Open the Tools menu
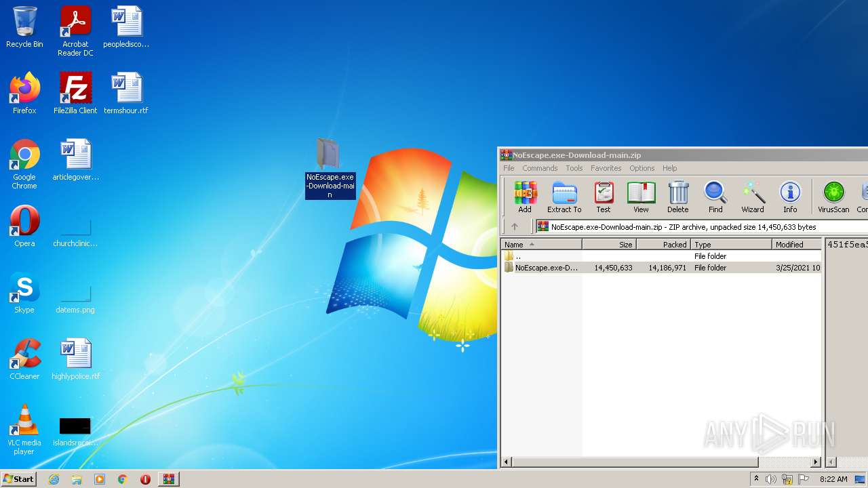Screen dimensions: 868x488 (x=574, y=168)
